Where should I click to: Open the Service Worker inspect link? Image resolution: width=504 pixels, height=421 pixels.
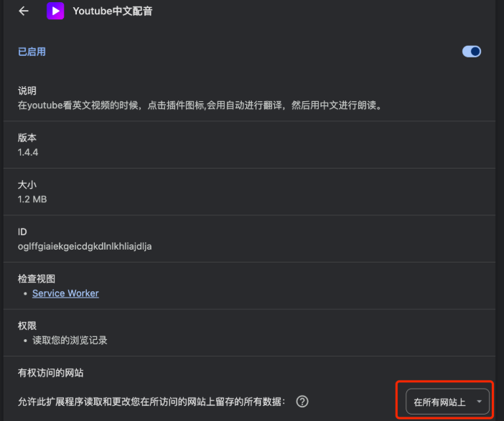[x=65, y=293]
